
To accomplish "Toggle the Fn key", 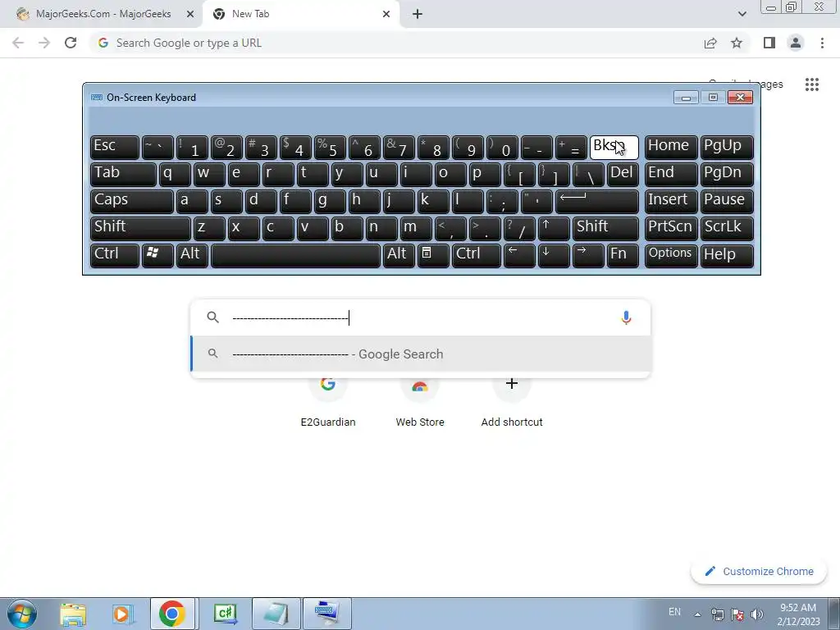I will 623,255.
